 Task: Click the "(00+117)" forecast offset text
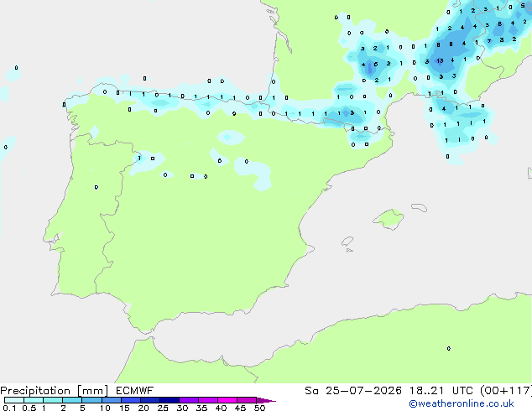point(506,391)
